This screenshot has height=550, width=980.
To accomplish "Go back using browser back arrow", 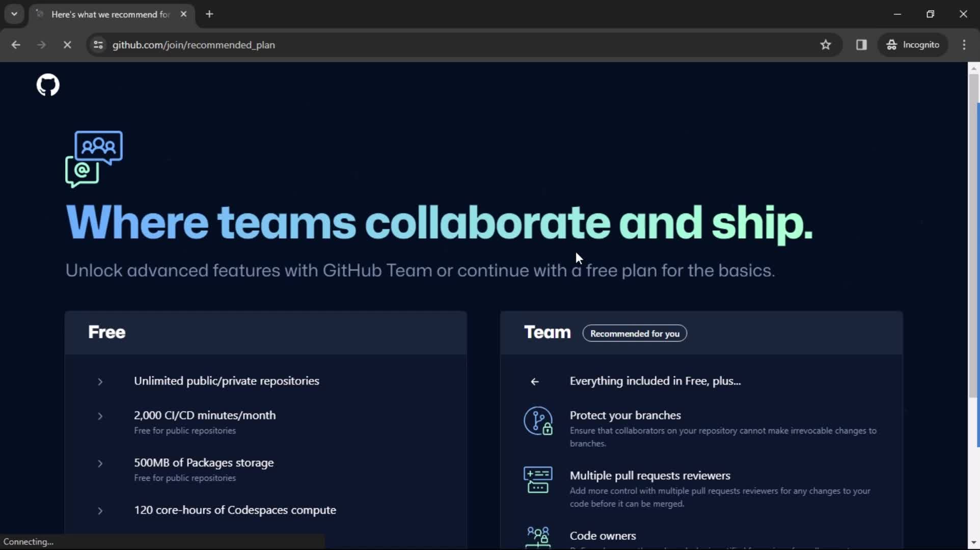I will pyautogui.click(x=16, y=45).
